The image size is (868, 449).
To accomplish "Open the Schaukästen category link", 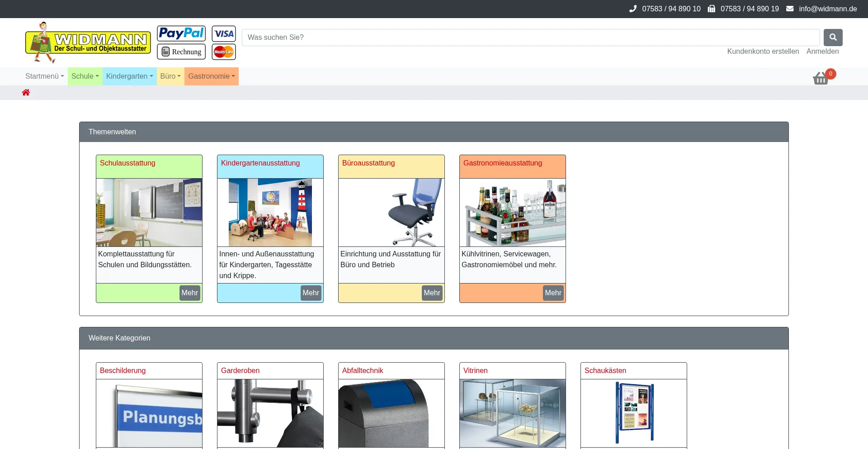I will [x=605, y=371].
